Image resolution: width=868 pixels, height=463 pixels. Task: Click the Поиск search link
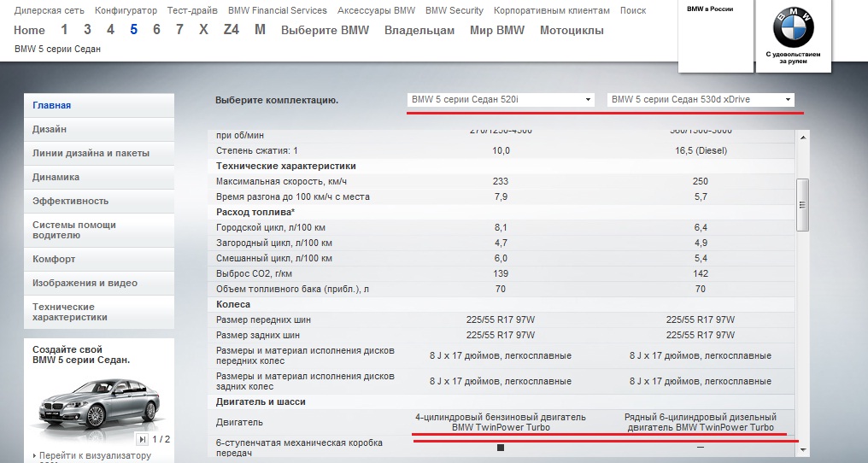click(632, 11)
